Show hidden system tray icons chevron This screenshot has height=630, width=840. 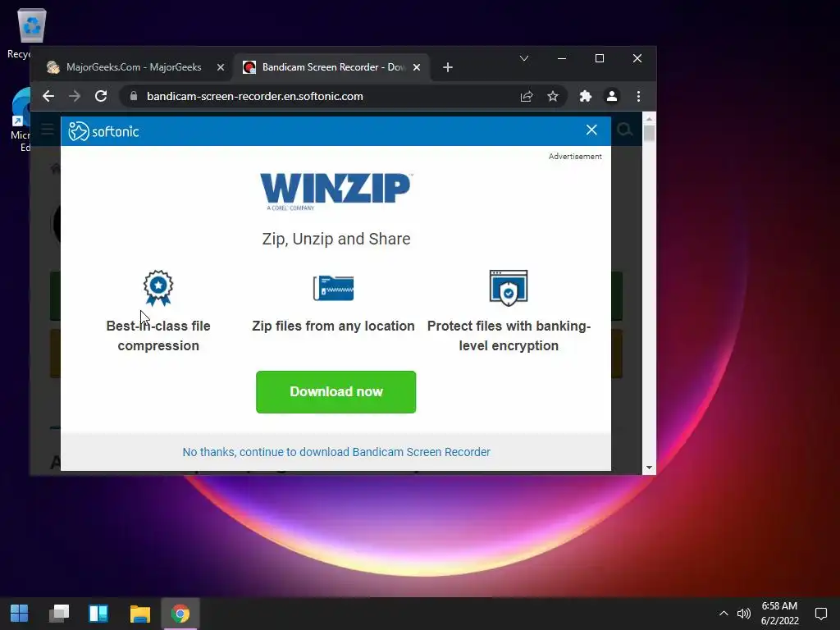point(724,614)
